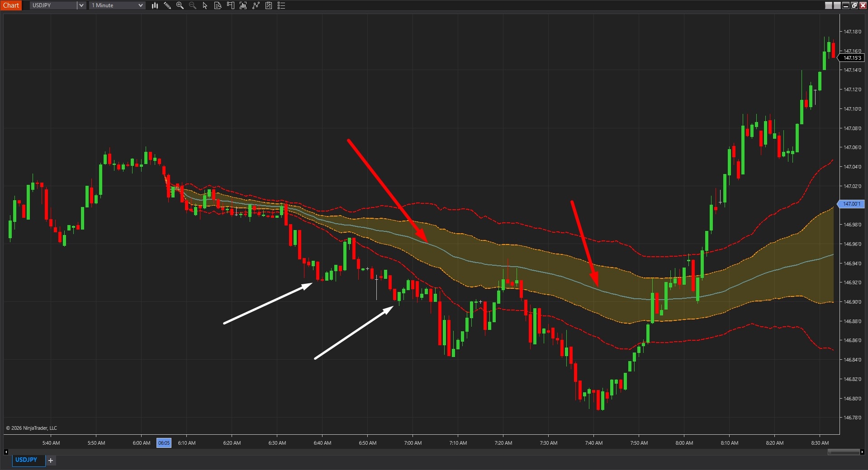Screen dimensions: 868x470
Task: Click the zoom in magnifier icon
Action: (180, 5)
